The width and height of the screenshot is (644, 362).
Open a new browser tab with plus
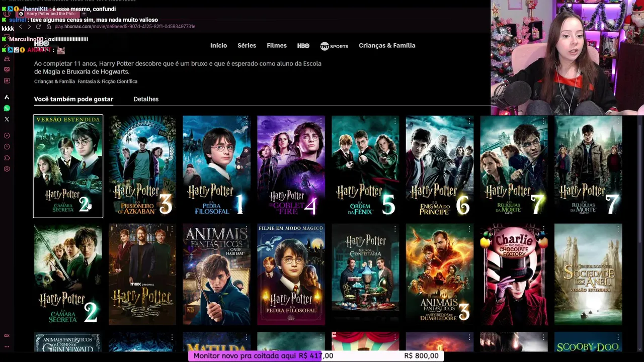84,14
